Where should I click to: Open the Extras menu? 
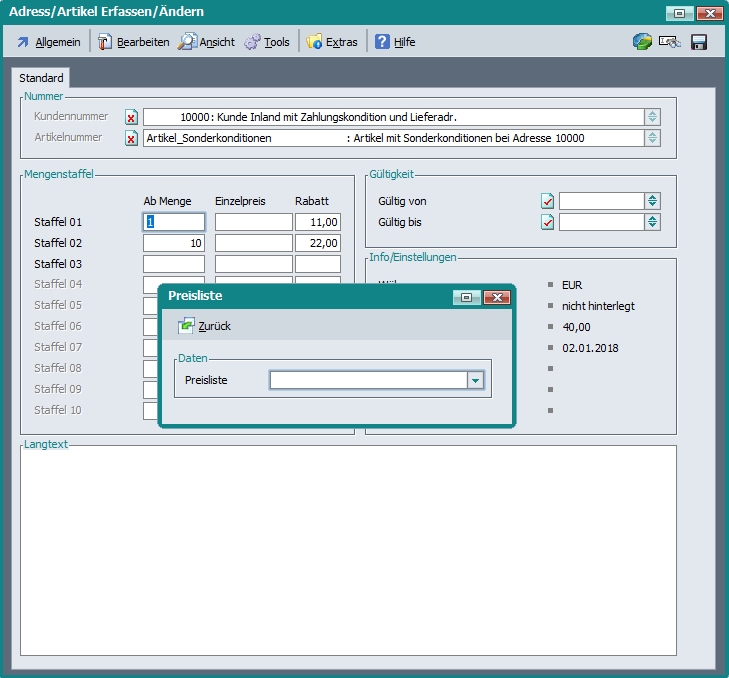pos(332,42)
